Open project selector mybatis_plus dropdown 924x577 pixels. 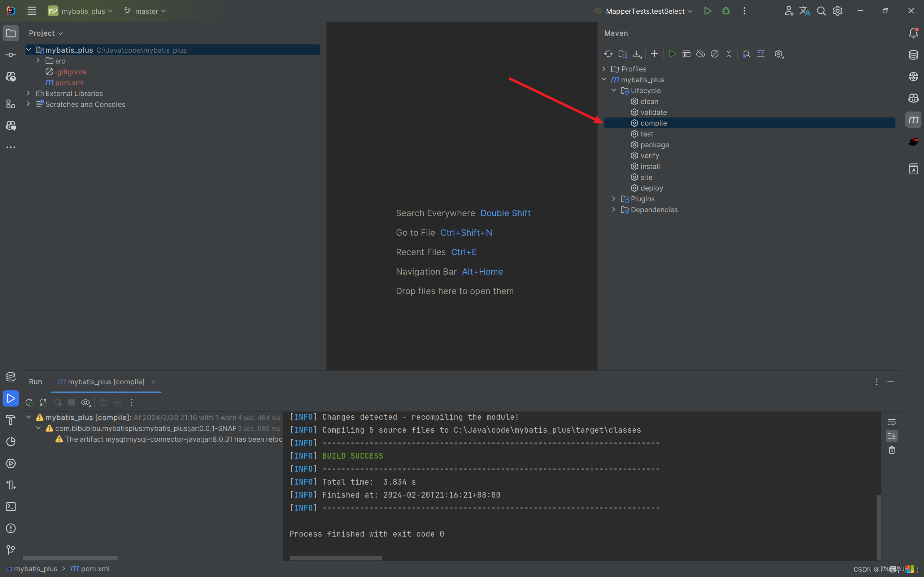[x=80, y=11]
